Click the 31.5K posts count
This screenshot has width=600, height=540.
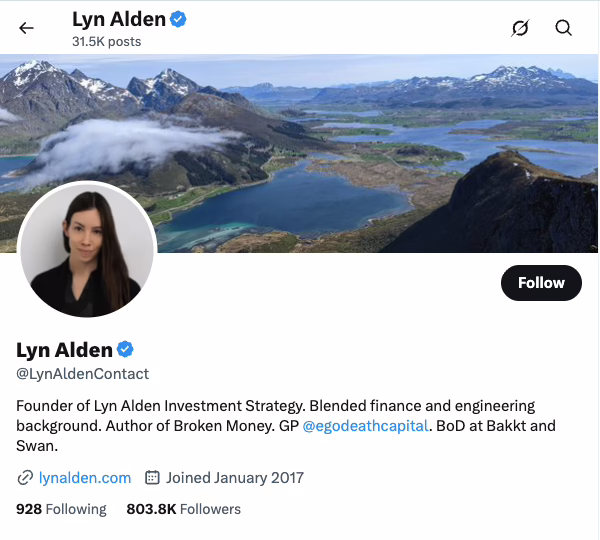pyautogui.click(x=106, y=41)
